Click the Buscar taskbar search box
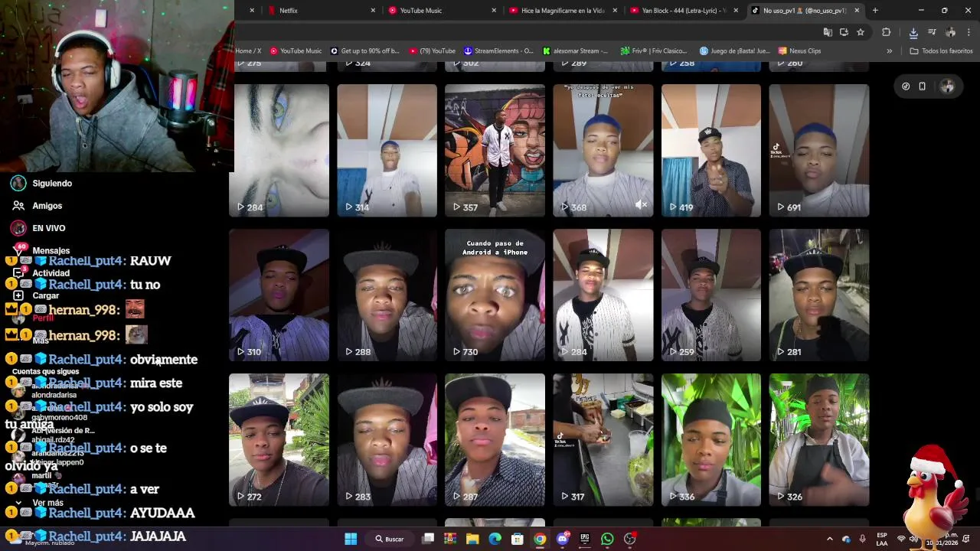Viewport: 980px width, 551px height. coord(390,539)
